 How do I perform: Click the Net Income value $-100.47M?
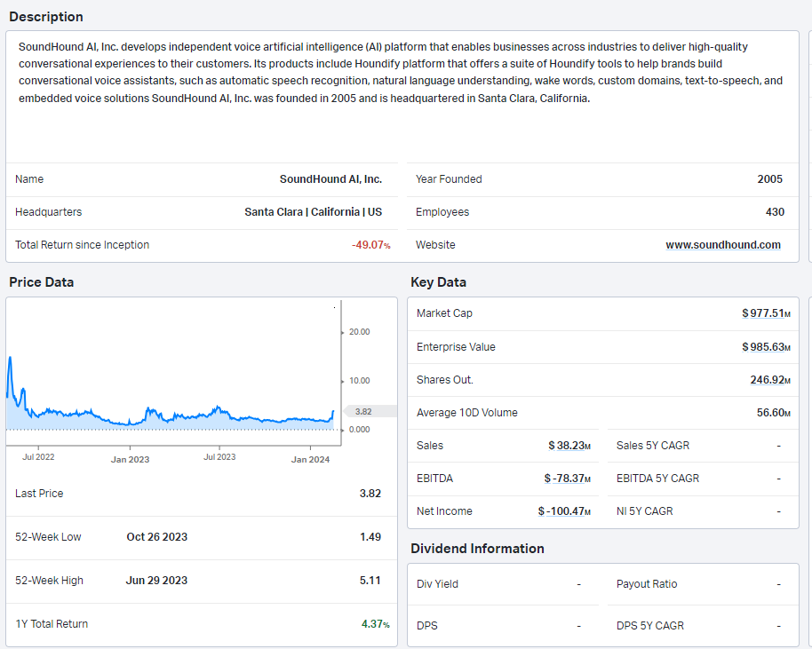coord(564,510)
